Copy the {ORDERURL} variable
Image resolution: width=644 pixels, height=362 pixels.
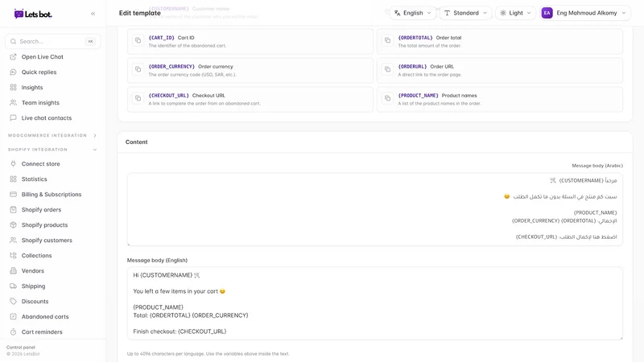(387, 69)
